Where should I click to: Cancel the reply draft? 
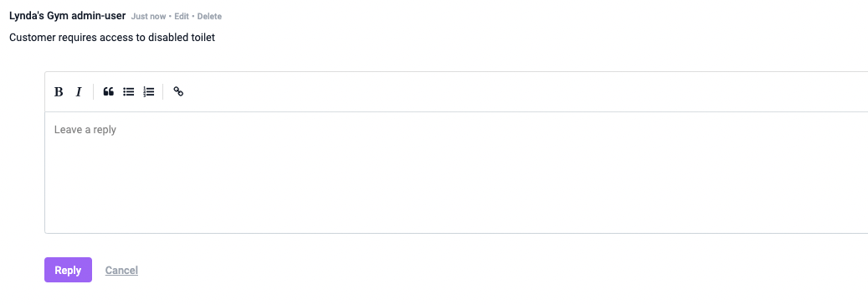pyautogui.click(x=121, y=271)
